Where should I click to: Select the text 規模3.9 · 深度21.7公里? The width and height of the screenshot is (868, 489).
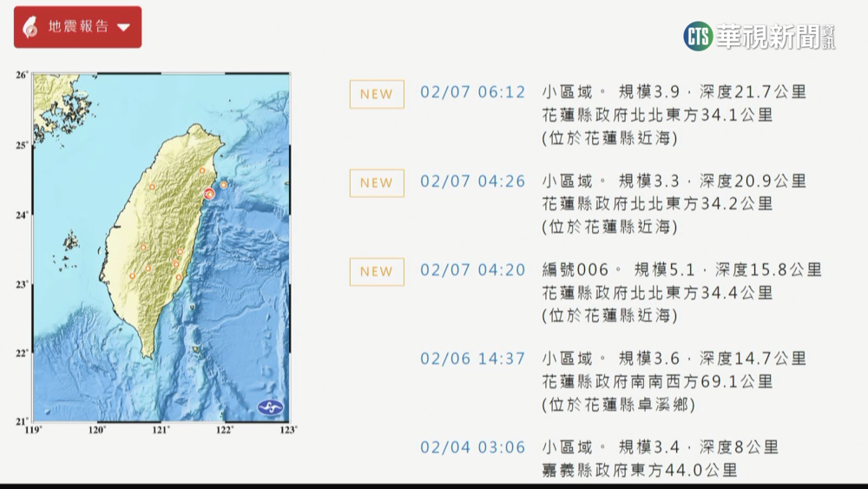click(x=713, y=92)
